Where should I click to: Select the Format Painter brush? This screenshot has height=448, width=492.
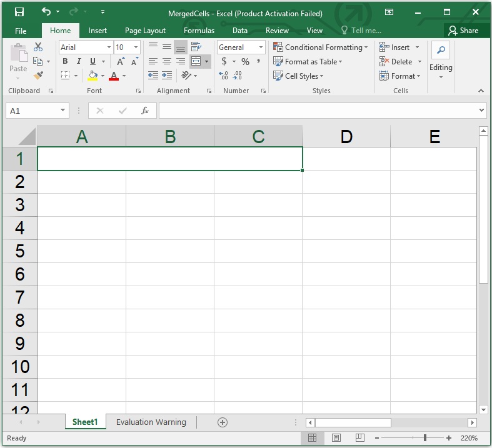pyautogui.click(x=38, y=76)
